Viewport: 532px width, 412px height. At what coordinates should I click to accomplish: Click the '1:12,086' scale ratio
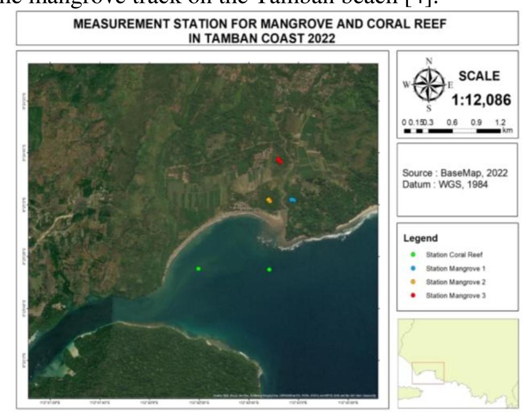(x=481, y=100)
